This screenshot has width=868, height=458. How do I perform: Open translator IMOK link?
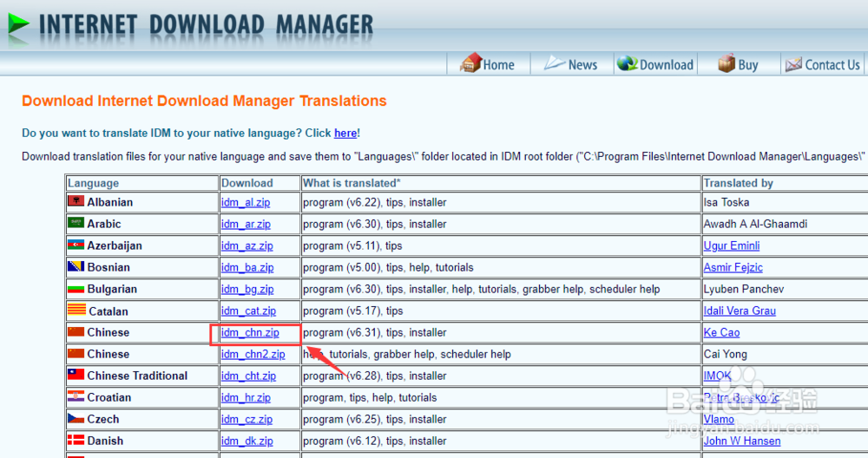(718, 376)
